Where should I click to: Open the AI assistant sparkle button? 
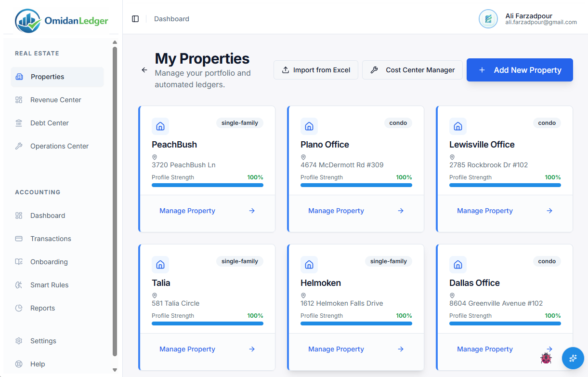[573, 358]
